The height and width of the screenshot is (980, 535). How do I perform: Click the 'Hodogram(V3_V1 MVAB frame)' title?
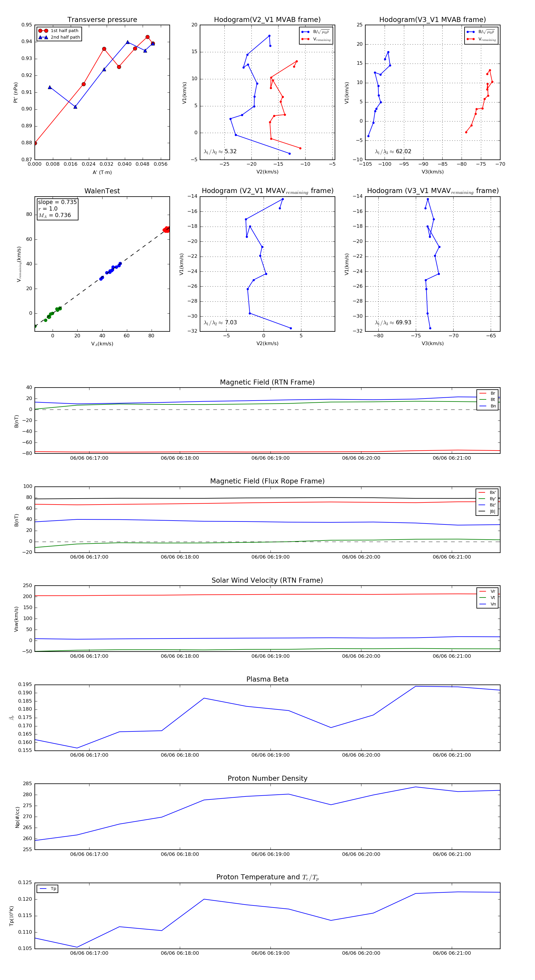[x=432, y=20]
